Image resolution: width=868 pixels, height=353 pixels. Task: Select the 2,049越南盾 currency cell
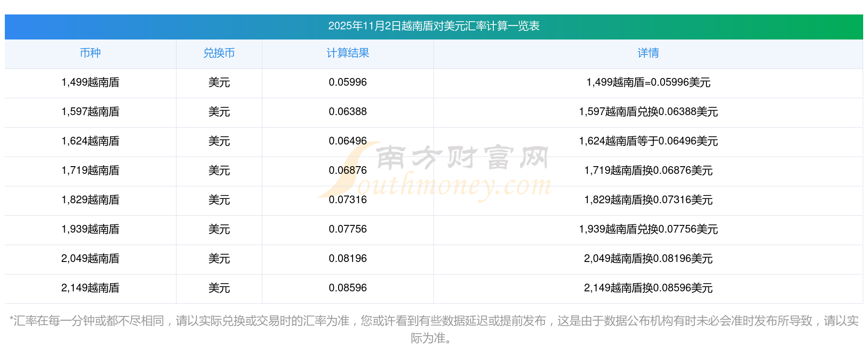[x=90, y=259]
